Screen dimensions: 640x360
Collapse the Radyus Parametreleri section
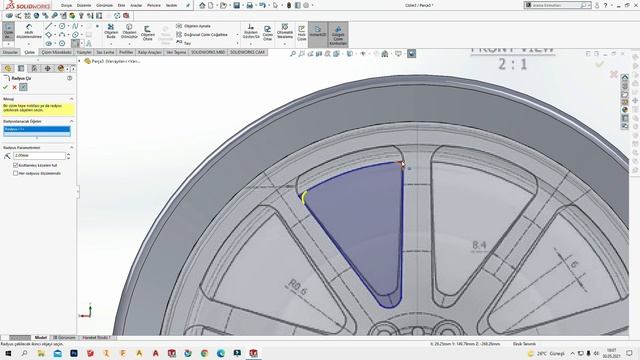(x=72, y=147)
